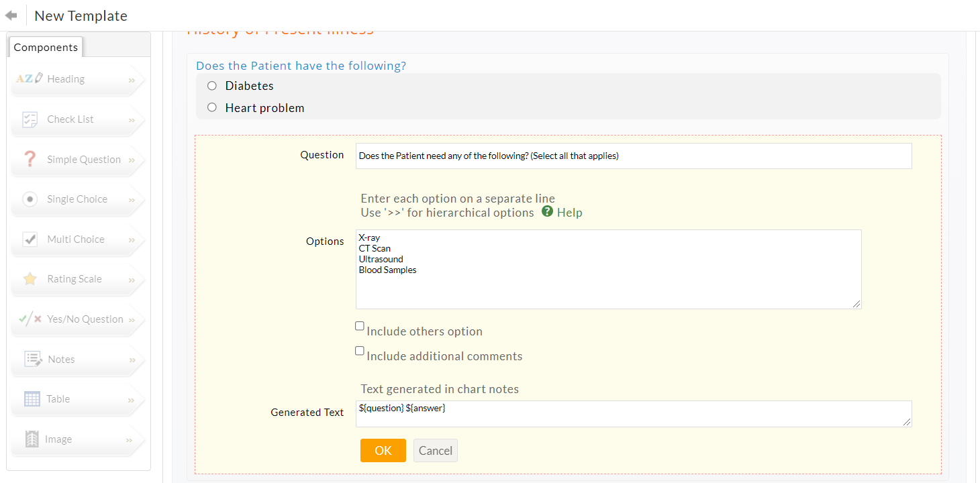The height and width of the screenshot is (483, 980).
Task: Expand the Notes component chevron
Action: tap(132, 360)
